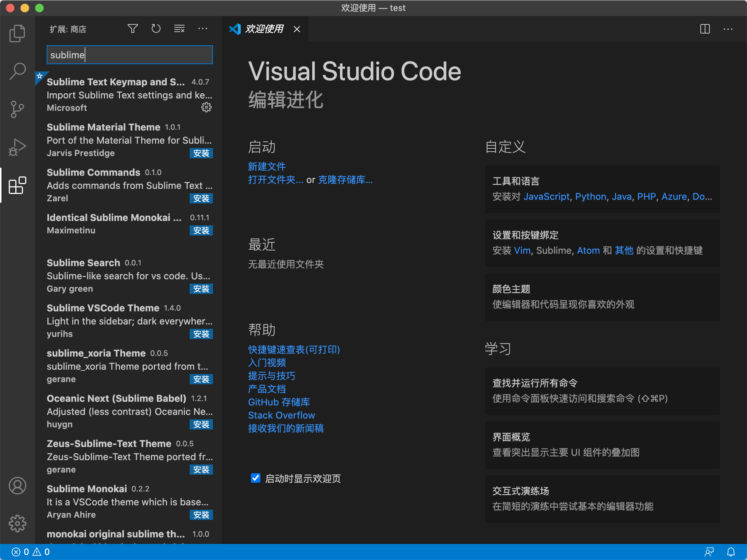Show errors and warnings in status bar
This screenshot has width=747, height=560.
point(31,552)
